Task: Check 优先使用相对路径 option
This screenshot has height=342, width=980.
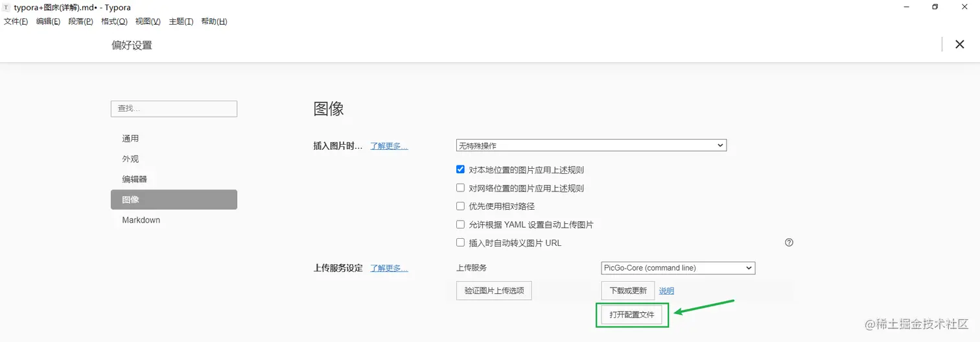Action: (x=460, y=206)
